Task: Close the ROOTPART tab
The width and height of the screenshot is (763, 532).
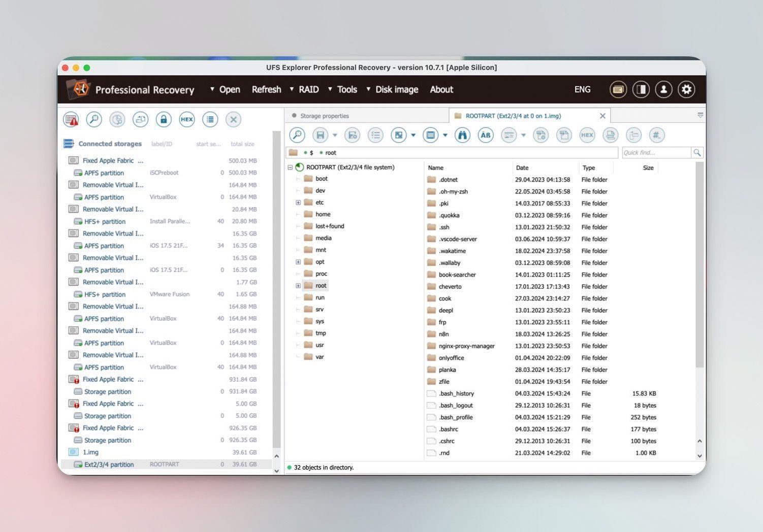Action: 602,116
